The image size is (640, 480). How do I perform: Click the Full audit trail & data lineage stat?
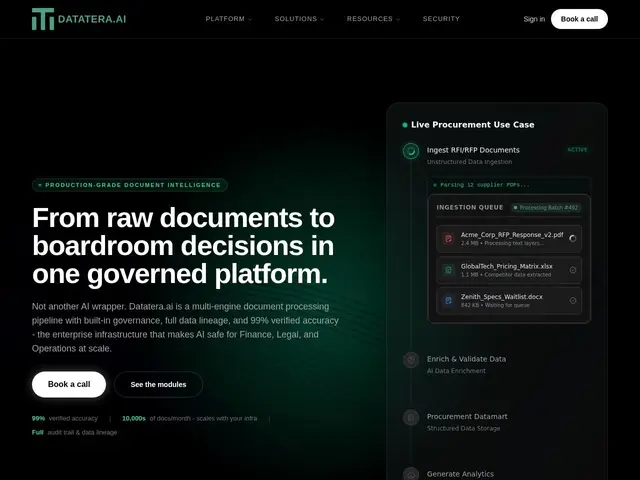[74, 432]
